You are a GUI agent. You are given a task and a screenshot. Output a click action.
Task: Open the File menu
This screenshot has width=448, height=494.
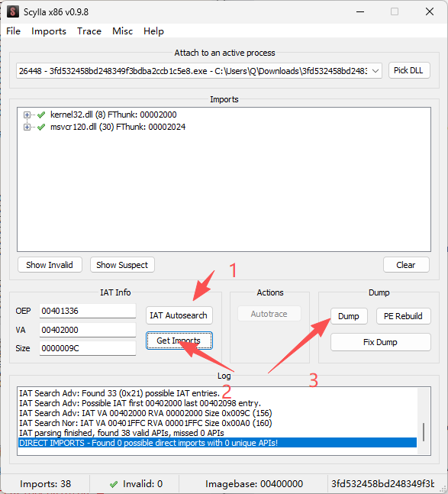pos(13,31)
